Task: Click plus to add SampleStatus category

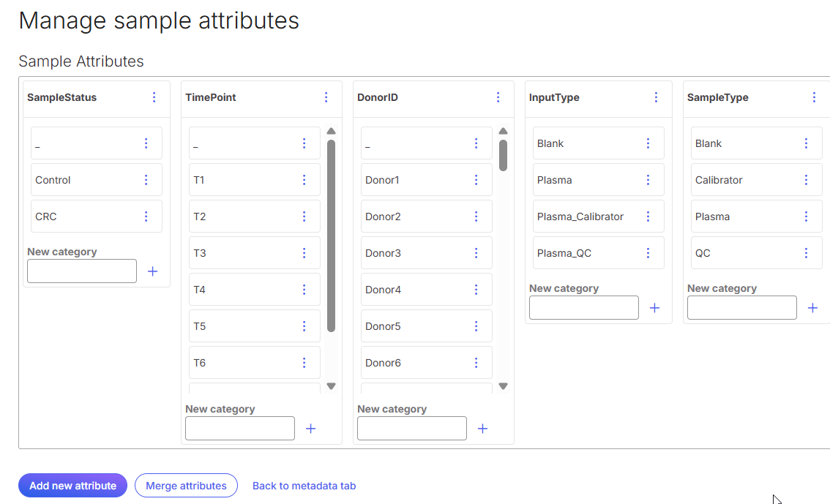Action: click(x=152, y=271)
